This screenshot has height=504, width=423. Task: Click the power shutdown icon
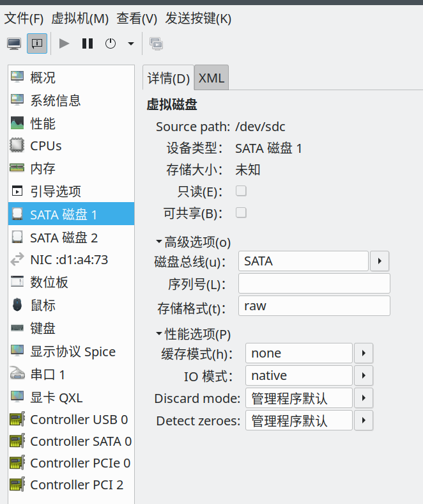tap(111, 43)
